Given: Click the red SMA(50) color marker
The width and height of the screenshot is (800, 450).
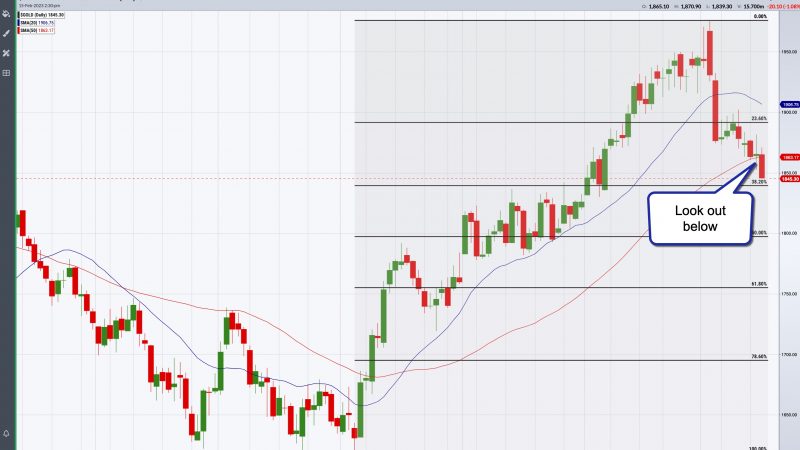Looking at the screenshot, I should (19, 31).
